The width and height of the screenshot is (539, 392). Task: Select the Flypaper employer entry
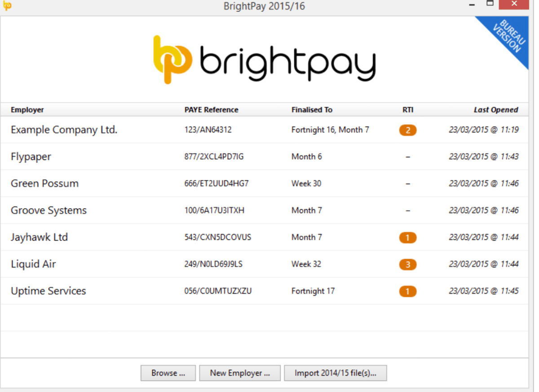coord(31,157)
